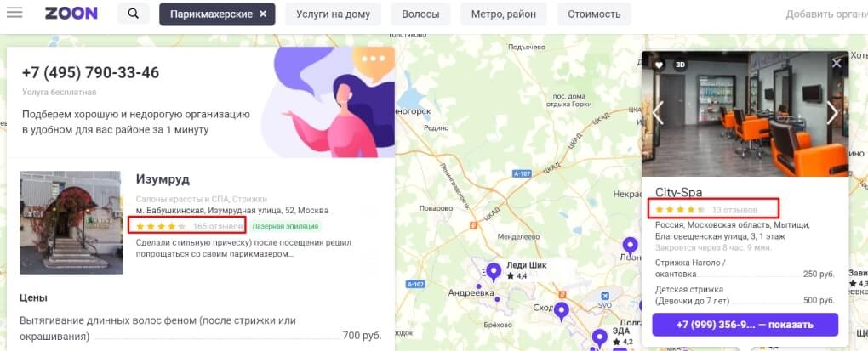The image size is (868, 351).
Task: Show previous City-Spa photo with left arrow
Action: tap(658, 113)
